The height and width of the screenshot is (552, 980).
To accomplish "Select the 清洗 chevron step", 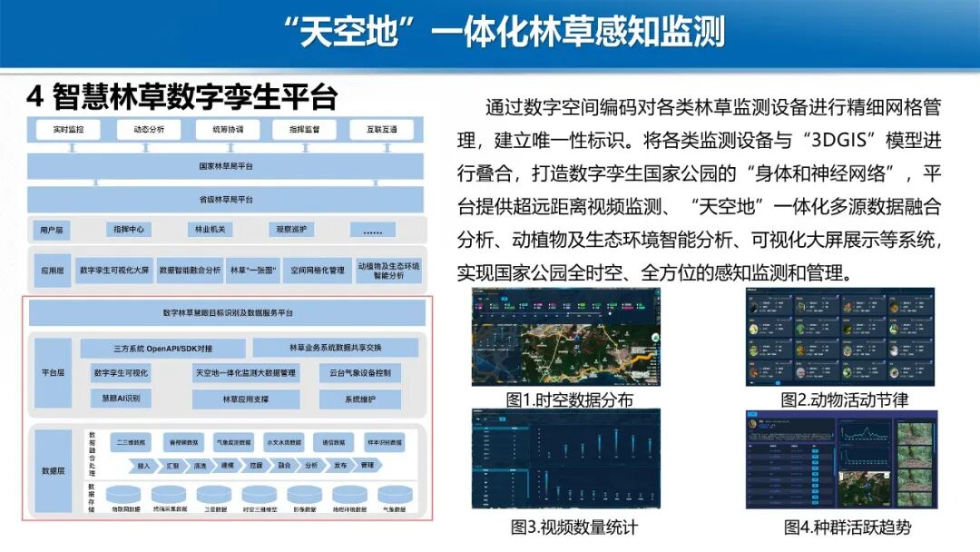I will pos(200,466).
